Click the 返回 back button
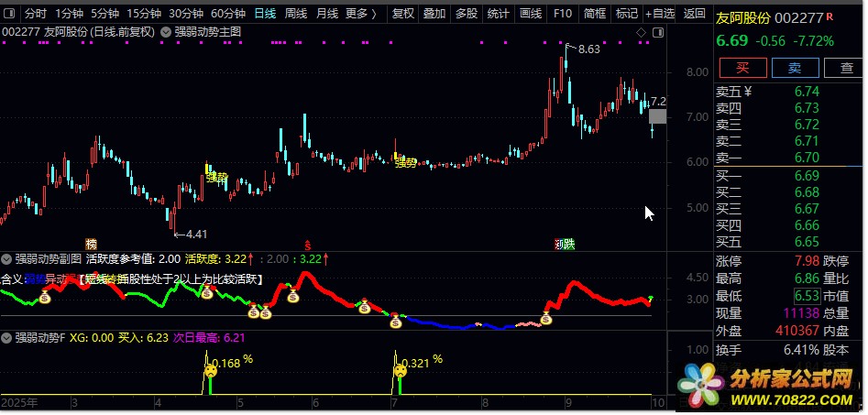The height and width of the screenshot is (415, 868). coord(694,13)
